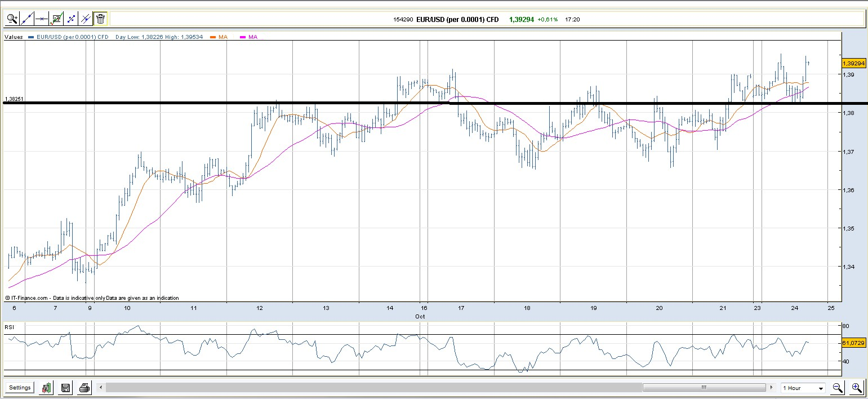The image size is (868, 399).
Task: Select the horizontal line drawing tool
Action: (x=42, y=19)
